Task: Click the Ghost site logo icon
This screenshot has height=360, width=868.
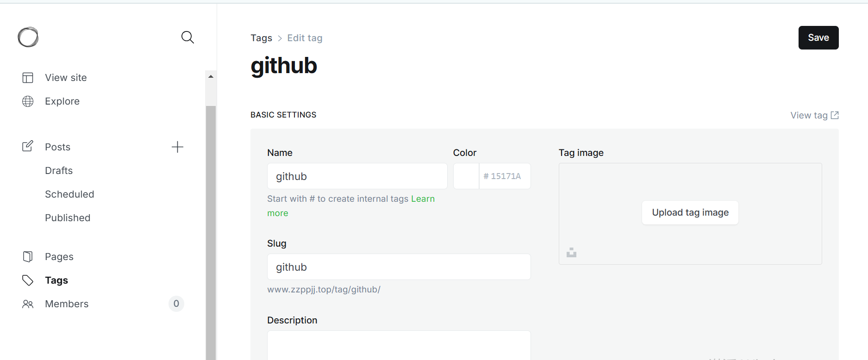Action: [28, 37]
